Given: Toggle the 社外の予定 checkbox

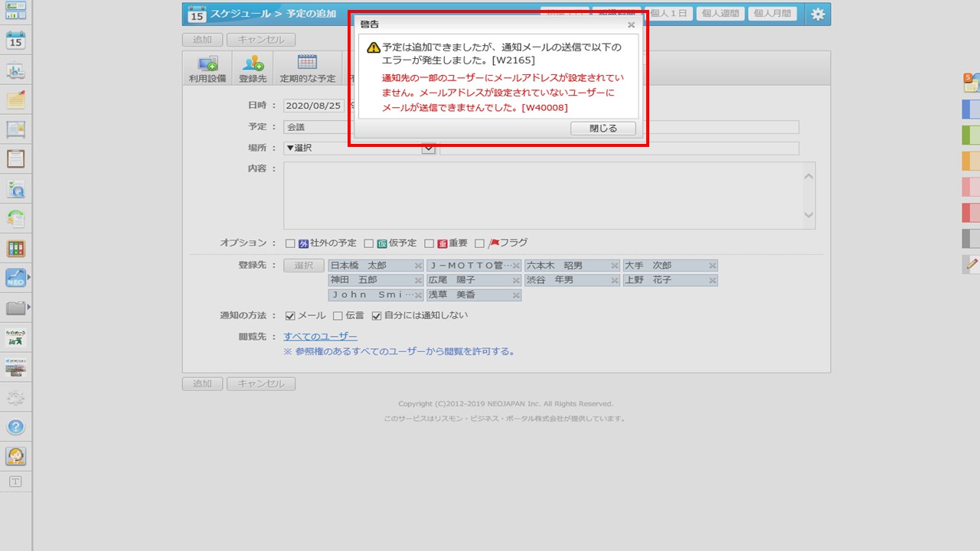Looking at the screenshot, I should (x=290, y=243).
